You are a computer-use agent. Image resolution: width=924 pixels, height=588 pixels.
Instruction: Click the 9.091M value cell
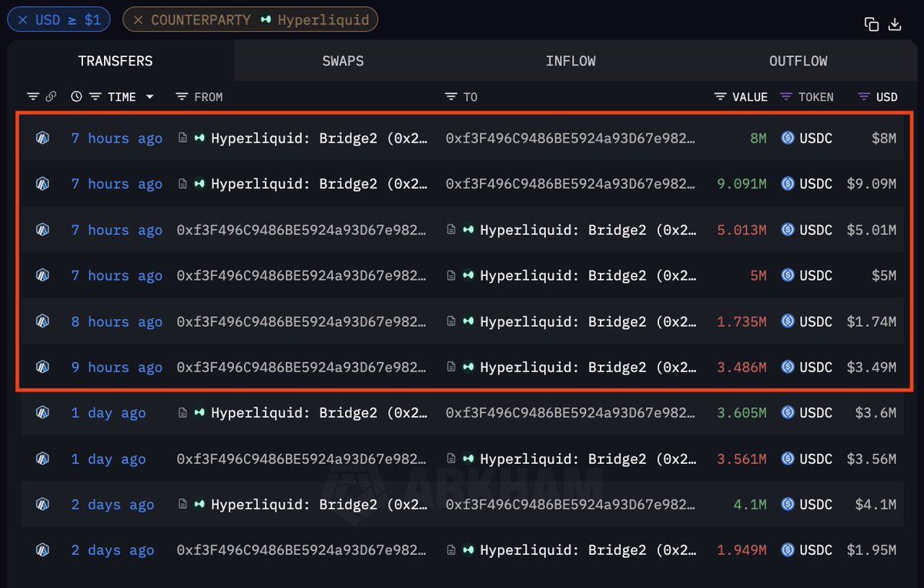pyautogui.click(x=742, y=184)
